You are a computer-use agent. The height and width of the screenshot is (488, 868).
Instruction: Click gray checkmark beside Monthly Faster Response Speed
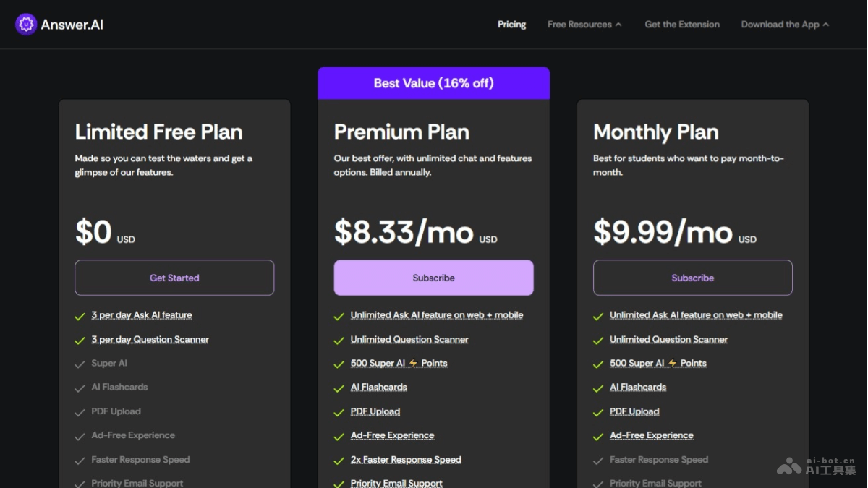pyautogui.click(x=598, y=461)
